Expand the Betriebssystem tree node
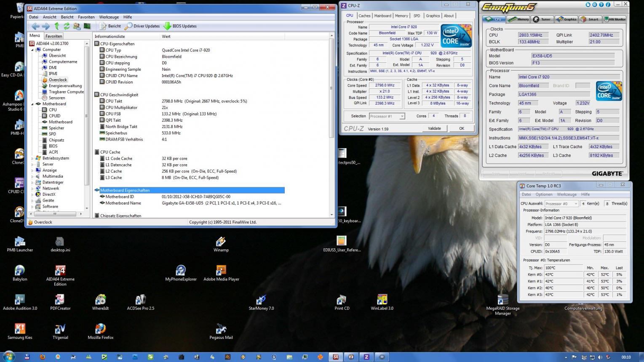This screenshot has width=644, height=362. click(x=32, y=158)
